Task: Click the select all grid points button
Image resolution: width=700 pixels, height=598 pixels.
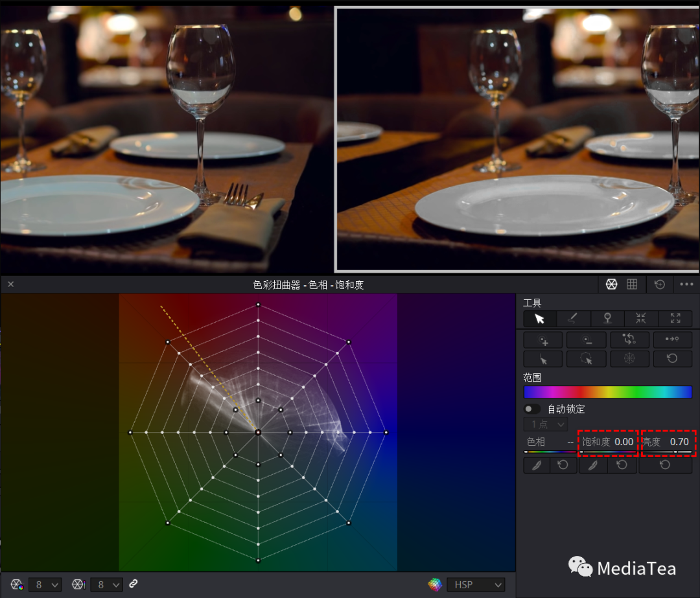Action: (x=629, y=359)
